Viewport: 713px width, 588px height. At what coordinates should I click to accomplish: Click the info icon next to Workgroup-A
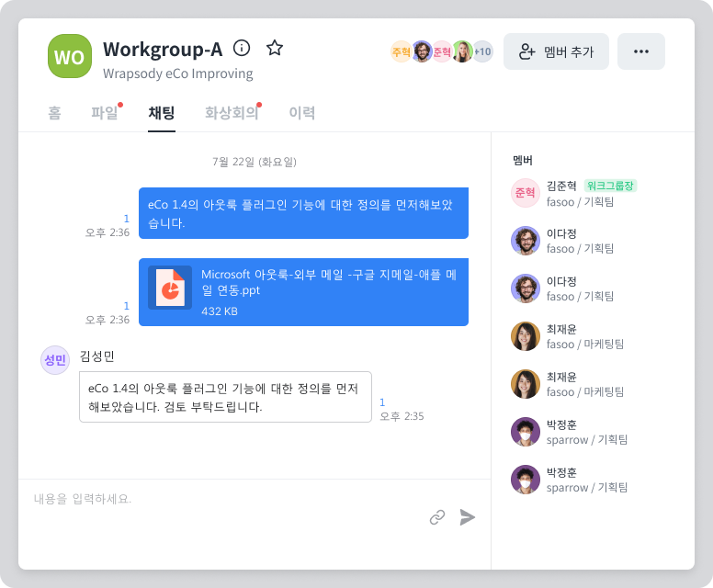click(242, 48)
